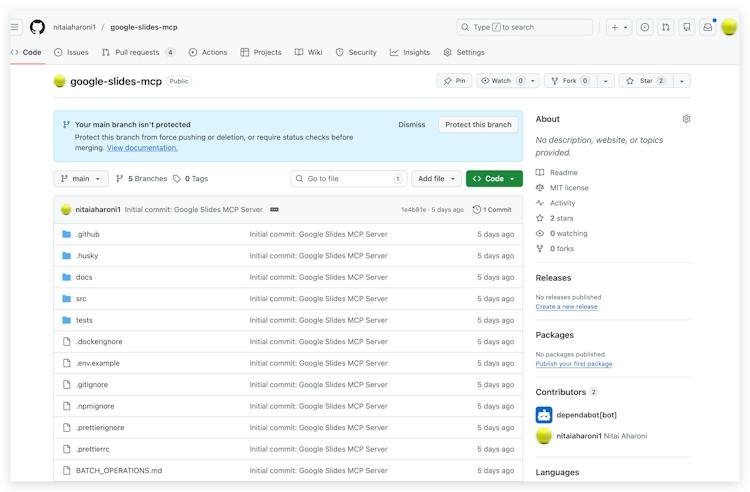Open the GitHub home logo

pyautogui.click(x=37, y=27)
